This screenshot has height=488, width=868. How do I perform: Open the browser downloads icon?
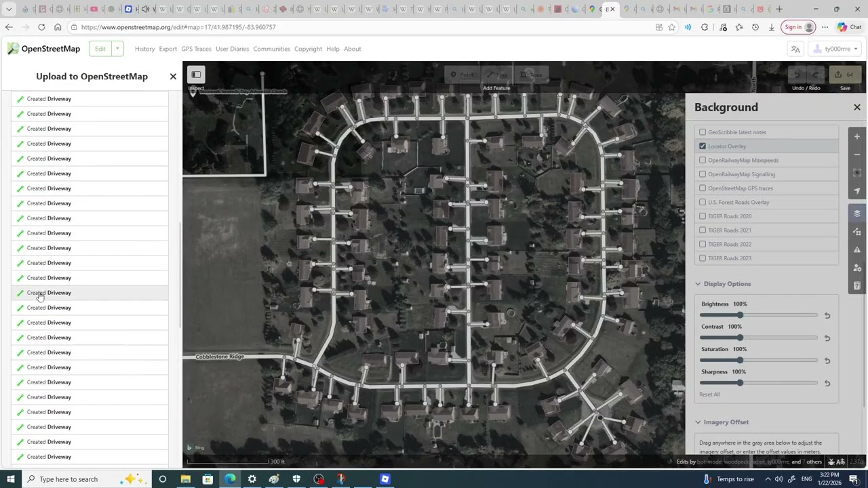coord(772,27)
